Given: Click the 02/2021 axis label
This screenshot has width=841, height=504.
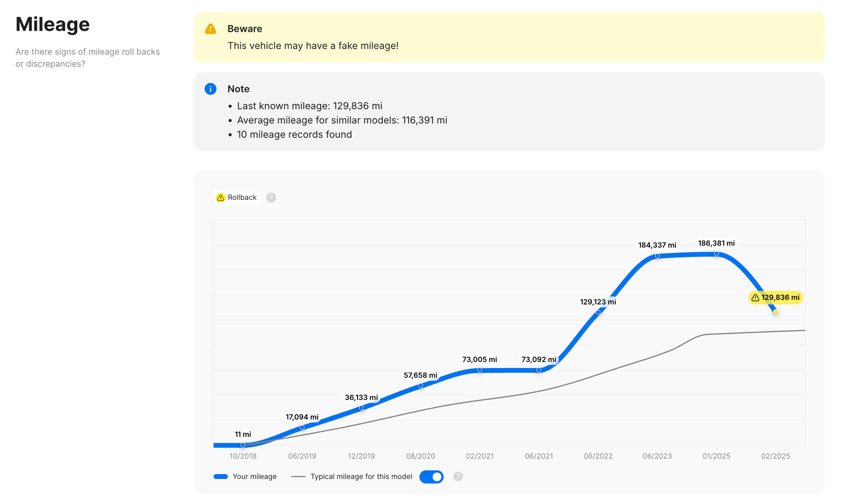Looking at the screenshot, I should 479,456.
